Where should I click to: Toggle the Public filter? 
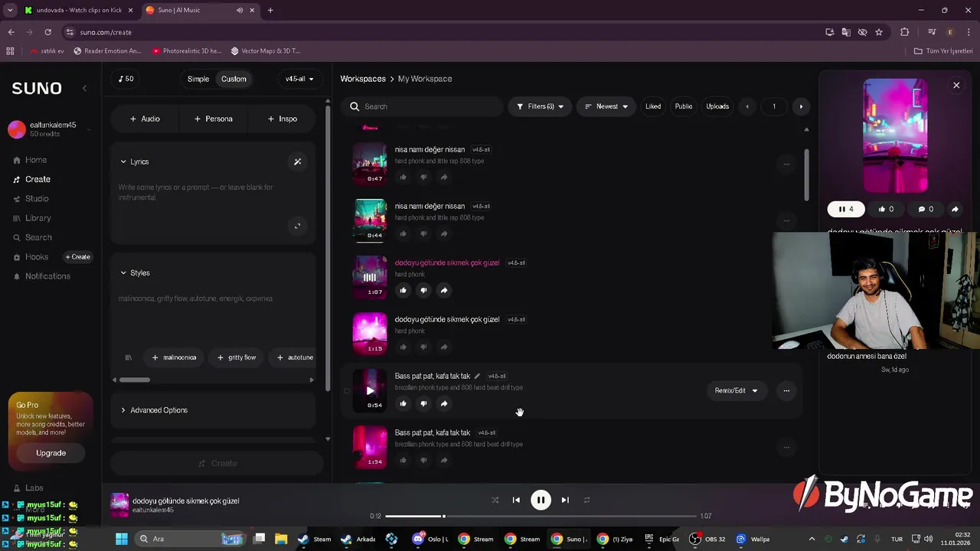(684, 106)
